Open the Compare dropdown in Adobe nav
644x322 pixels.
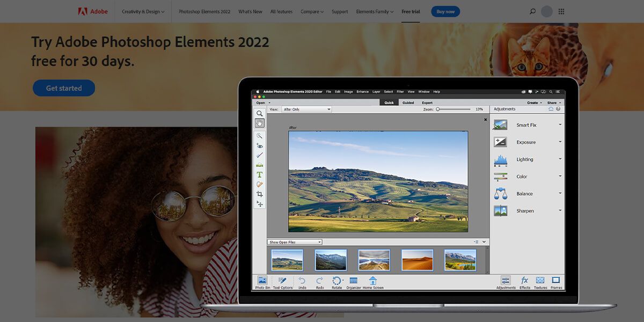pyautogui.click(x=312, y=11)
